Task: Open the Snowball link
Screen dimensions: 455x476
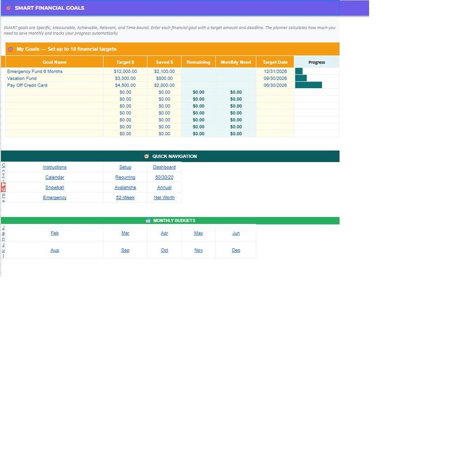Action: point(54,188)
